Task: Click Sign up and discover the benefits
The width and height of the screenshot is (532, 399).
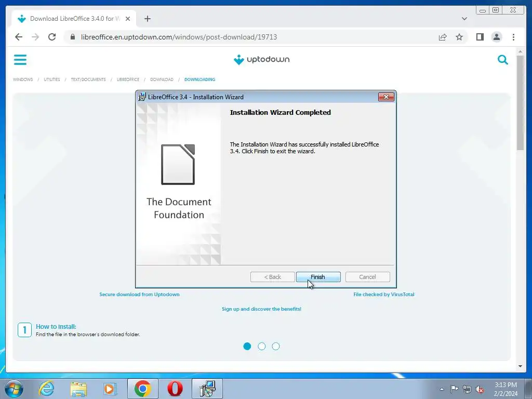Action: (262, 309)
